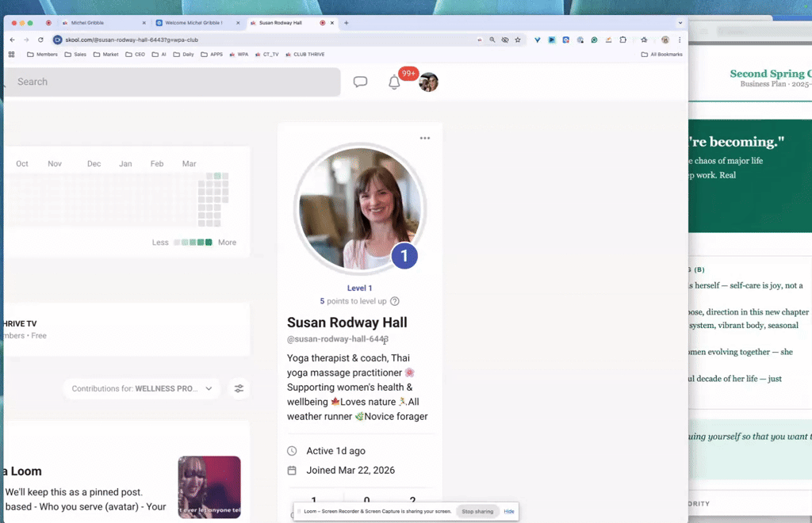Click the clock icon next to Active 1d ago
The image size is (812, 523).
[292, 451]
